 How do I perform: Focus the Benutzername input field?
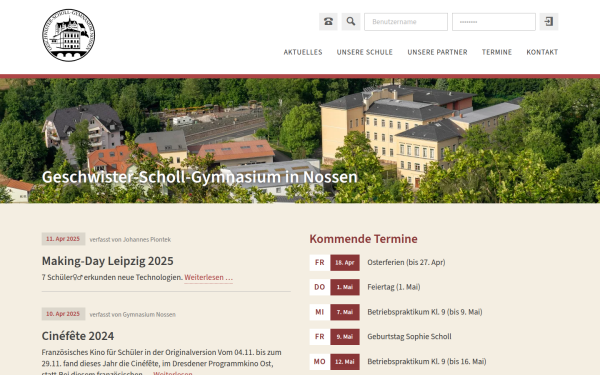tap(406, 22)
